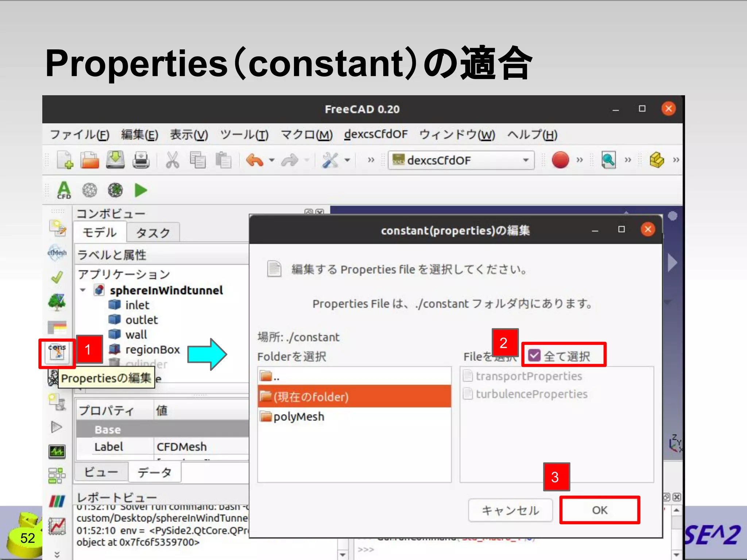Viewport: 747px width, 560px height.
Task: Click the red line chart sidebar icon
Action: click(x=57, y=526)
